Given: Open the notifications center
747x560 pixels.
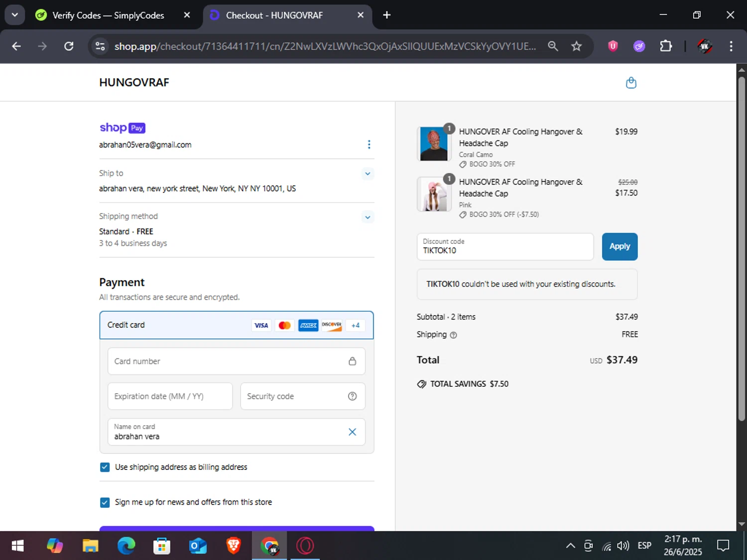Looking at the screenshot, I should (x=723, y=546).
